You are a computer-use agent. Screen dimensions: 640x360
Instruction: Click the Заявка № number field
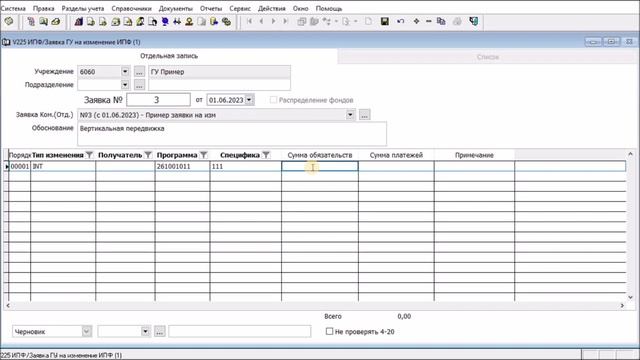(158, 100)
